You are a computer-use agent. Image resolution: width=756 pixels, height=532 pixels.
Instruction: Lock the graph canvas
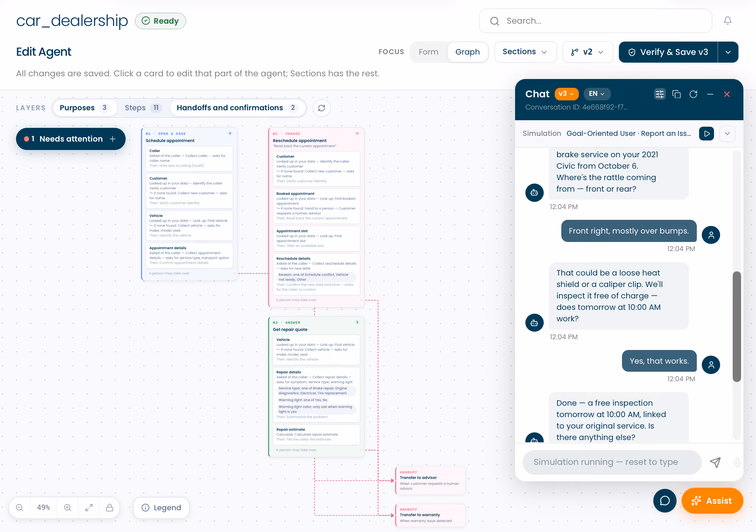(110, 508)
